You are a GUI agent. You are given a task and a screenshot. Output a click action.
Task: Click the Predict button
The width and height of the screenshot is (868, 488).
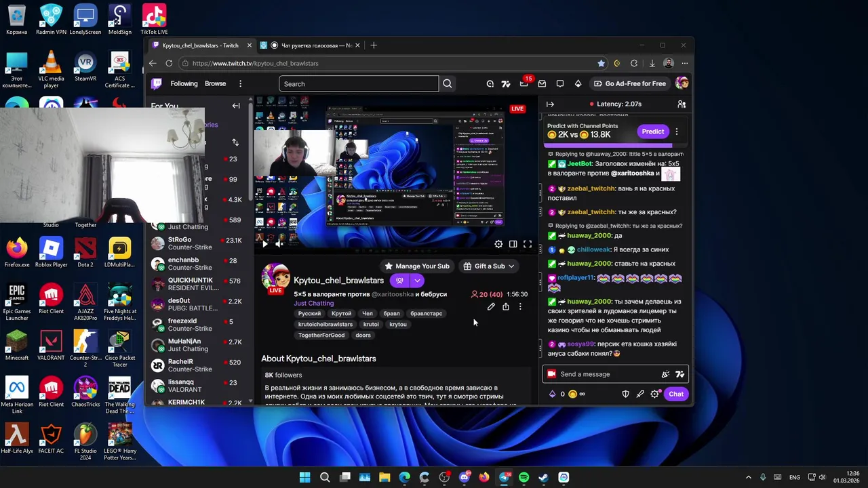tap(652, 131)
